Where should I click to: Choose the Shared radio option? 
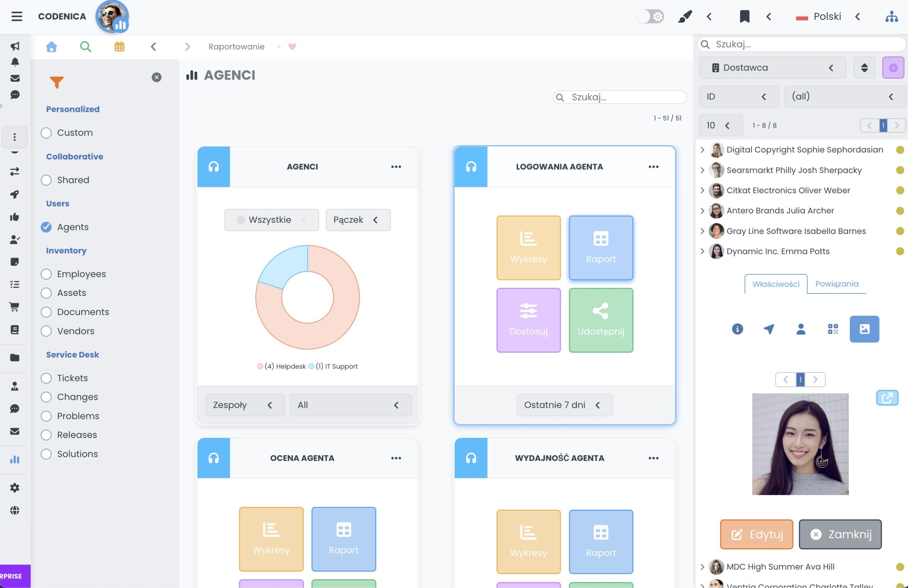point(46,180)
